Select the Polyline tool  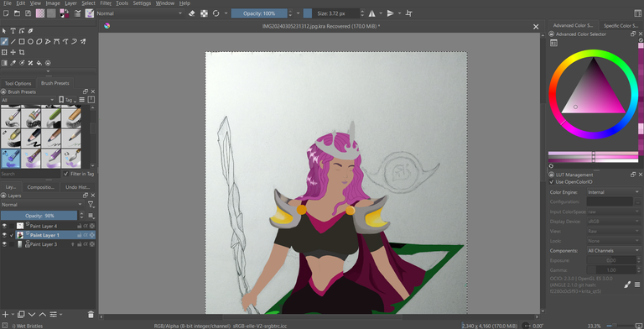(48, 41)
